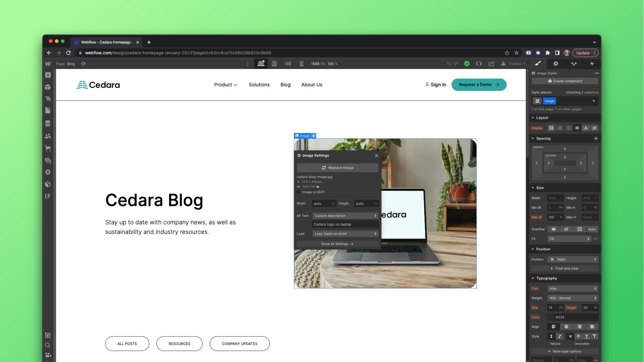Check the Image is HiDPI checkbox
Screen dimensions: 644x362
click(x=299, y=192)
